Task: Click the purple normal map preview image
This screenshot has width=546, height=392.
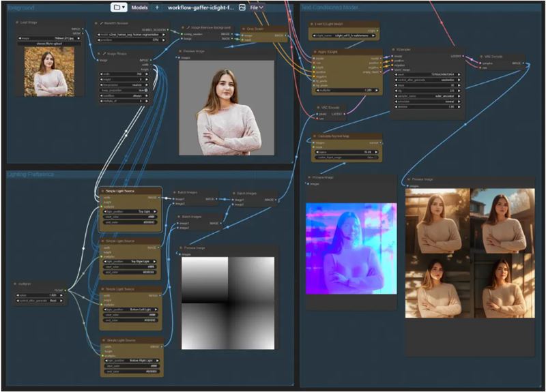Action: 351,249
